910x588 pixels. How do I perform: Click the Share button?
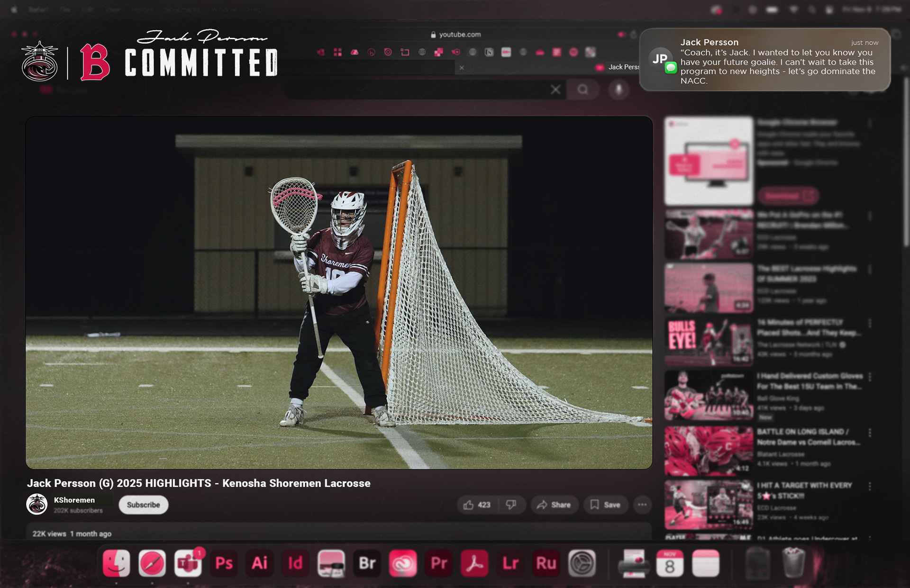(x=554, y=505)
